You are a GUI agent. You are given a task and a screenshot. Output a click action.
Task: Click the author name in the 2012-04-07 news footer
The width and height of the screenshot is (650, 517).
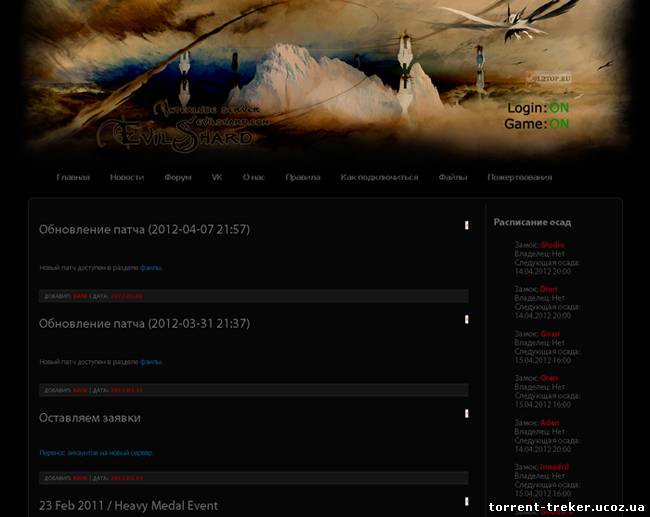(x=80, y=296)
